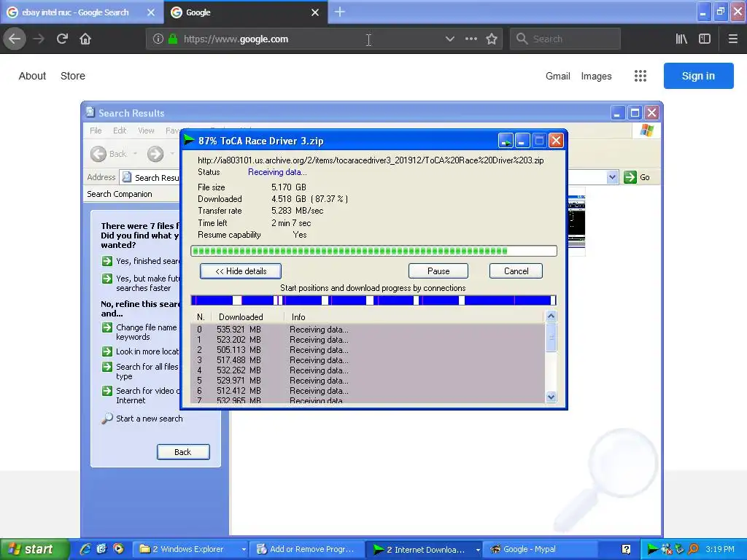Open the Edit menu in Search Results
747x560 pixels.
[x=120, y=131]
